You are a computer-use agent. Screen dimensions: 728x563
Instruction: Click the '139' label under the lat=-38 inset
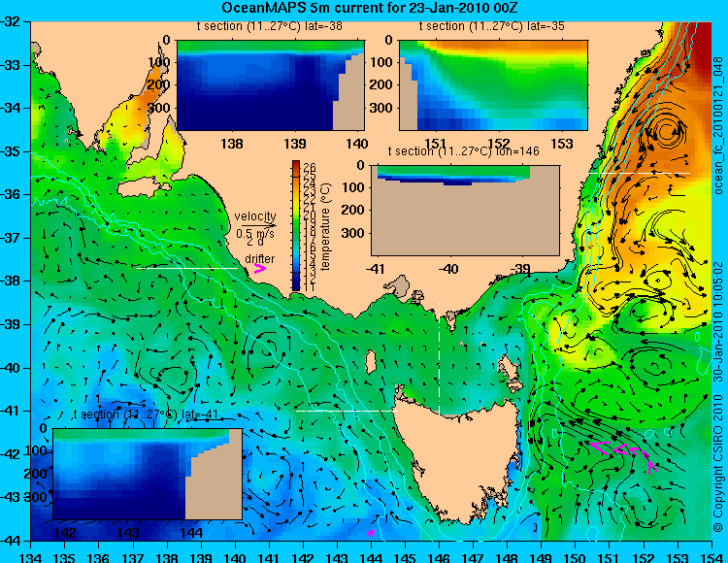295,144
